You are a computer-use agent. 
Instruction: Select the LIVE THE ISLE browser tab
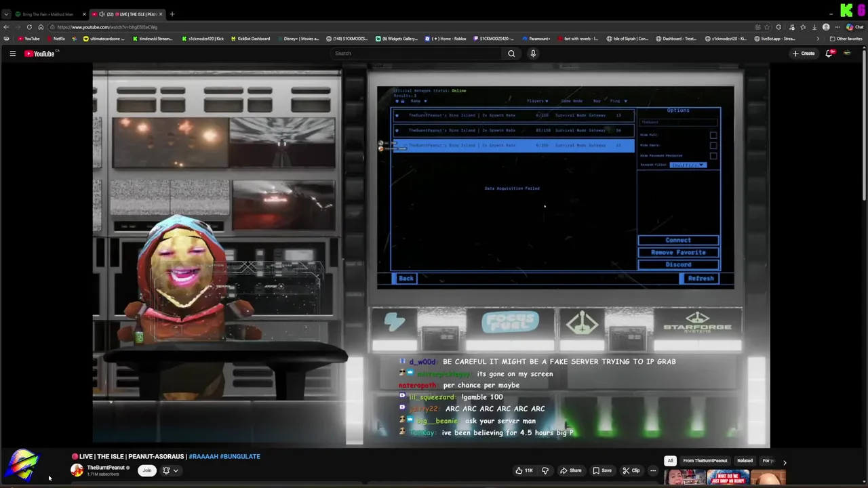point(127,14)
